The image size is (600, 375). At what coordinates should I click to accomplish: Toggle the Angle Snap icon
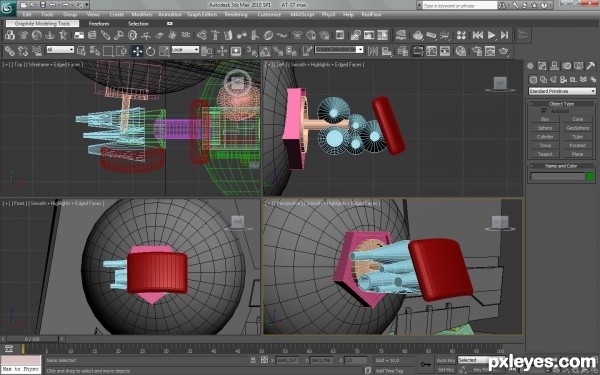264,51
